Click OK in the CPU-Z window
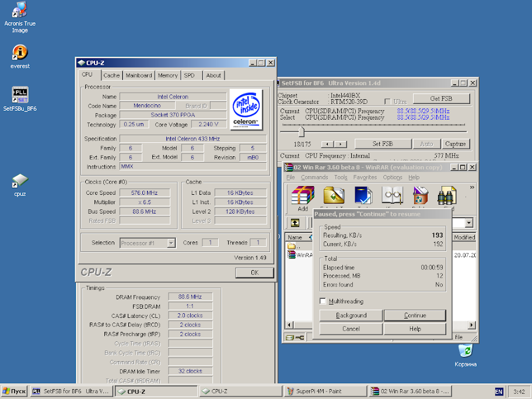 [x=254, y=273]
